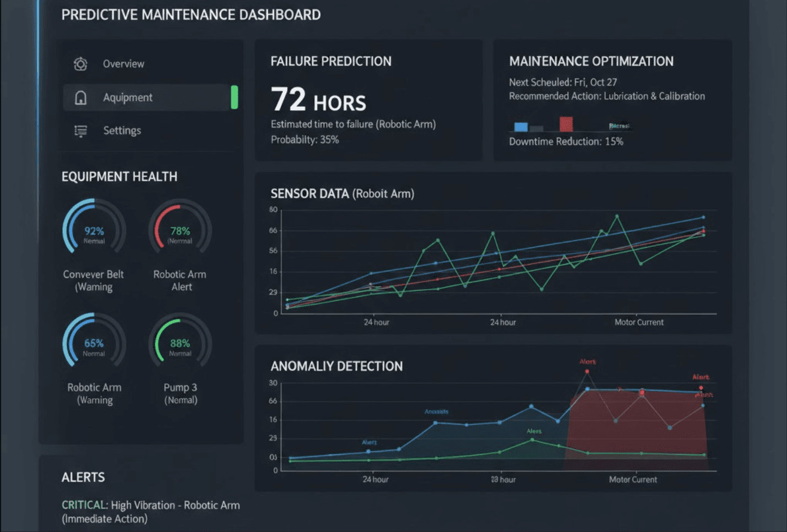
Task: Select the Overview gear icon
Action: (80, 63)
